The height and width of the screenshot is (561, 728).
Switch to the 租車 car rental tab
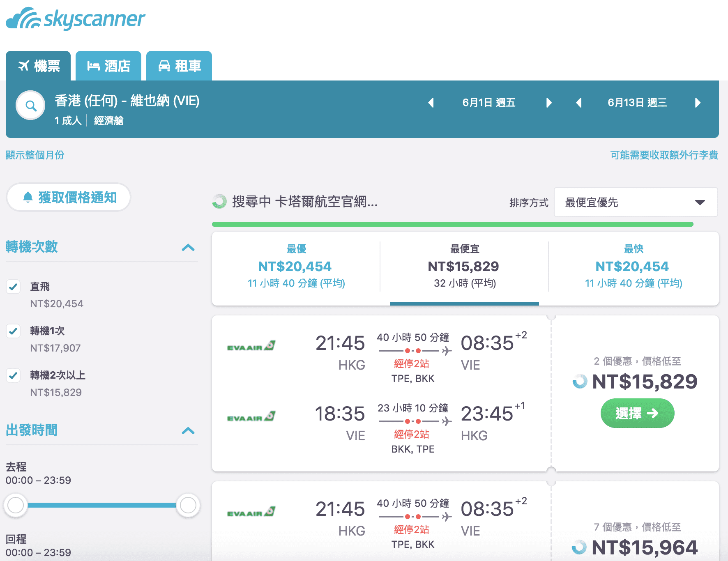[179, 66]
